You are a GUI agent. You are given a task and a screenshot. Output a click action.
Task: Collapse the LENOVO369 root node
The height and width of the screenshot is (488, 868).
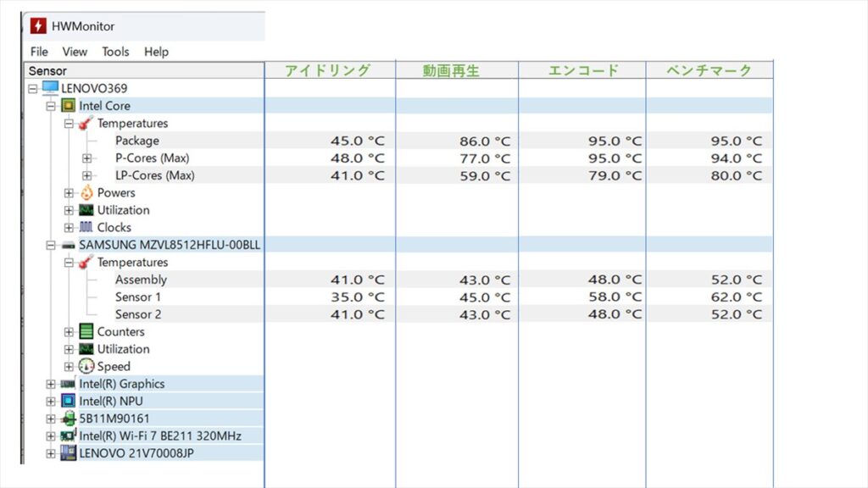33,88
